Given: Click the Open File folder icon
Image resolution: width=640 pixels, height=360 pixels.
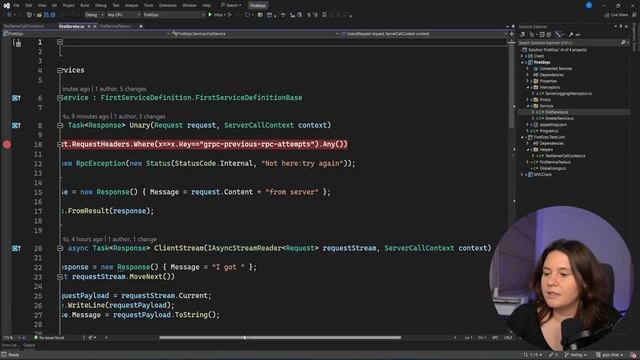Looking at the screenshot, I should [x=39, y=15].
